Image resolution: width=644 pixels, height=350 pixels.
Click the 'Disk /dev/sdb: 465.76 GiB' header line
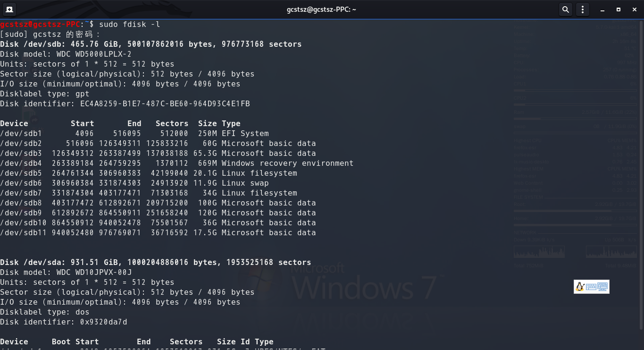tap(151, 44)
